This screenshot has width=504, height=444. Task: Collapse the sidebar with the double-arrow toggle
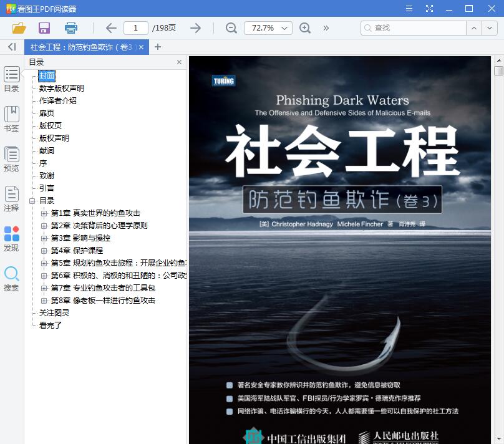[x=11, y=47]
